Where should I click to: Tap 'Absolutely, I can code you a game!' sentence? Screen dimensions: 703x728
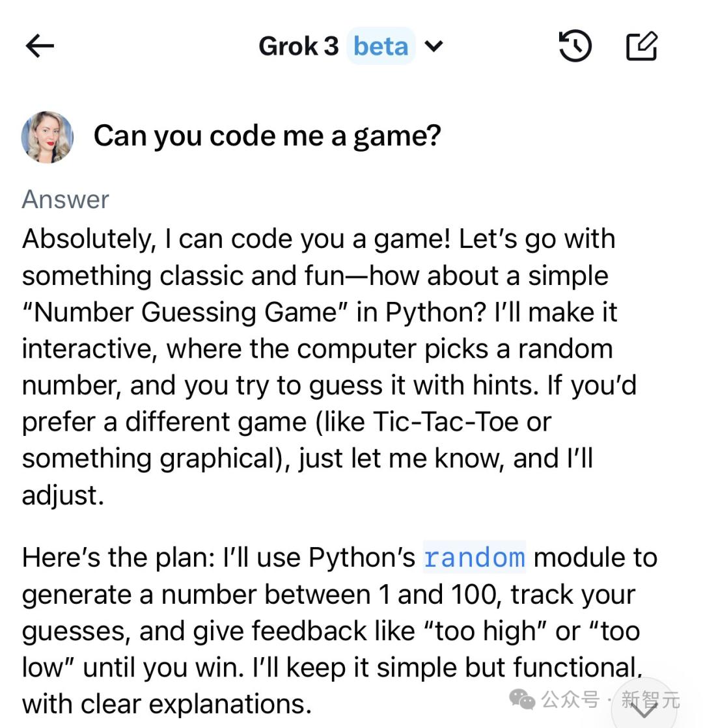[x=236, y=239]
